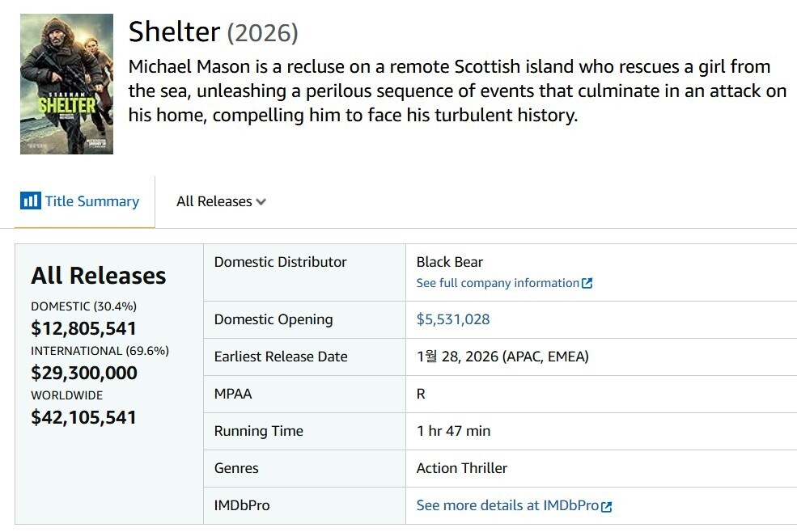This screenshot has height=532, width=797.
Task: Click the Shelter title heading
Action: 174,32
